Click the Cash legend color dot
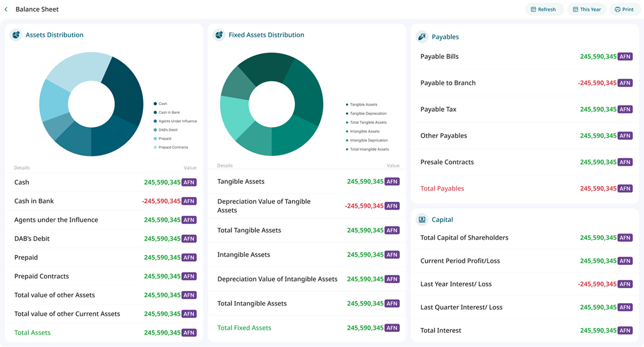This screenshot has height=347, width=644. coord(156,104)
